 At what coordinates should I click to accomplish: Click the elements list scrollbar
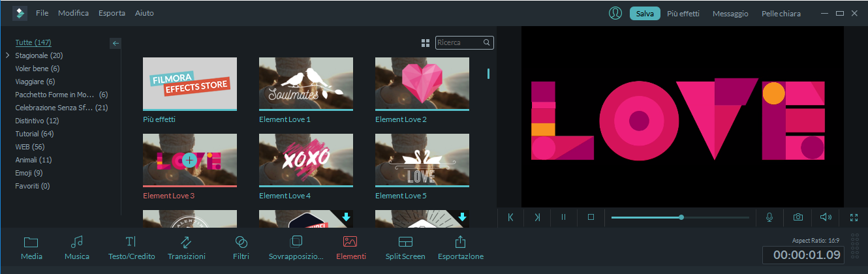(x=488, y=74)
